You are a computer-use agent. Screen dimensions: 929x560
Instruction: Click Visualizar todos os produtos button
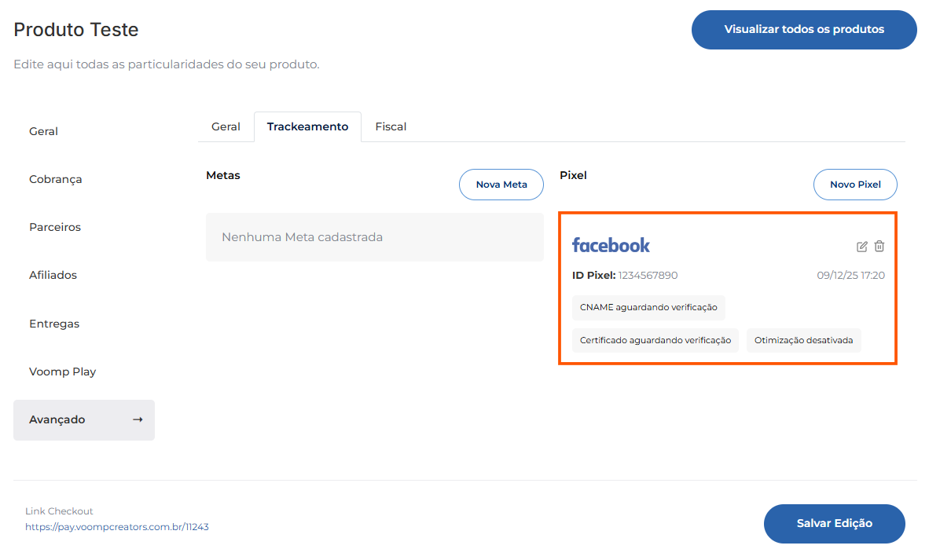804,30
